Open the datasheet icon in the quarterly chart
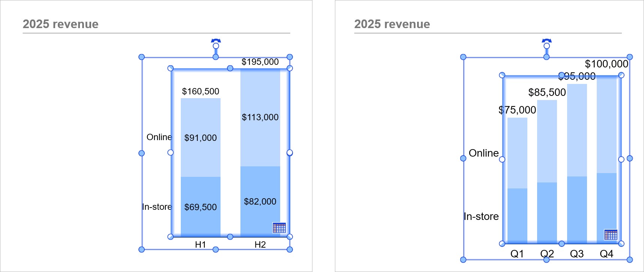The image size is (644, 272). (x=611, y=235)
